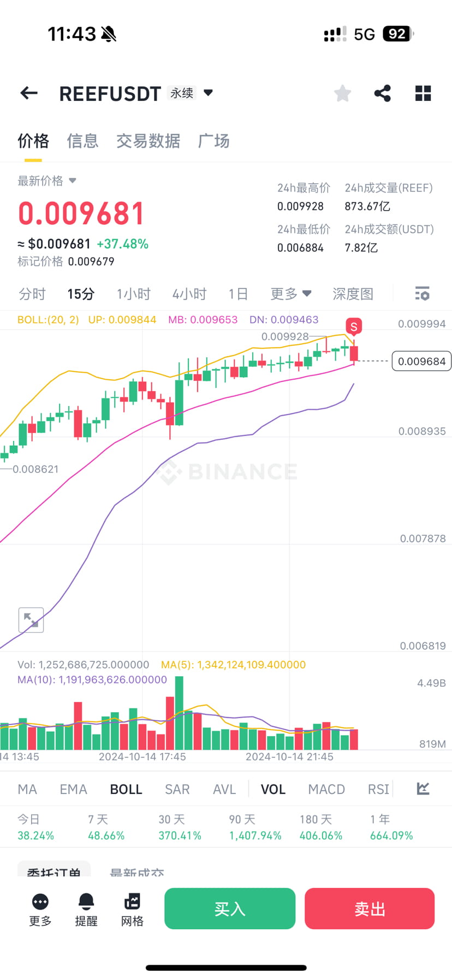Image resolution: width=452 pixels, height=980 pixels.
Task: Toggle the BOLL indicator
Action: coord(126,789)
